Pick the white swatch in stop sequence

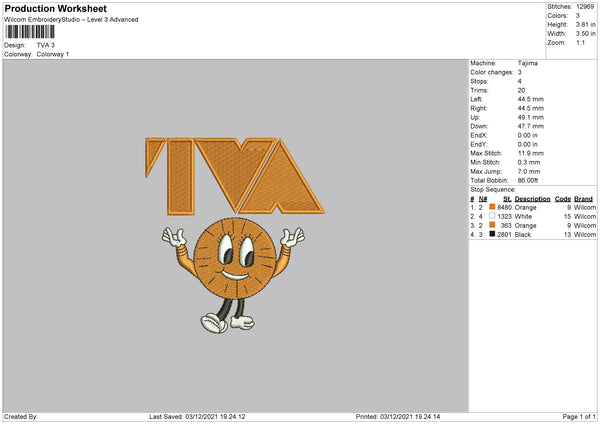pyautogui.click(x=492, y=216)
